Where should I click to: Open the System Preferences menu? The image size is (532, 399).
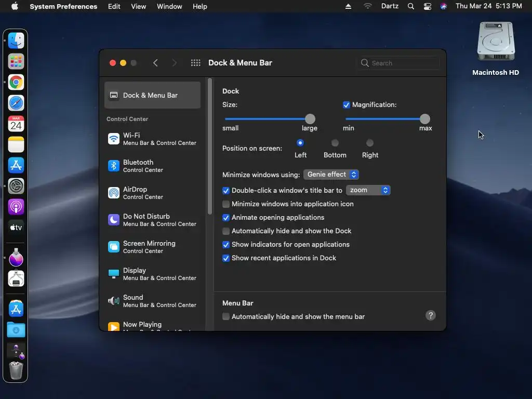point(63,6)
